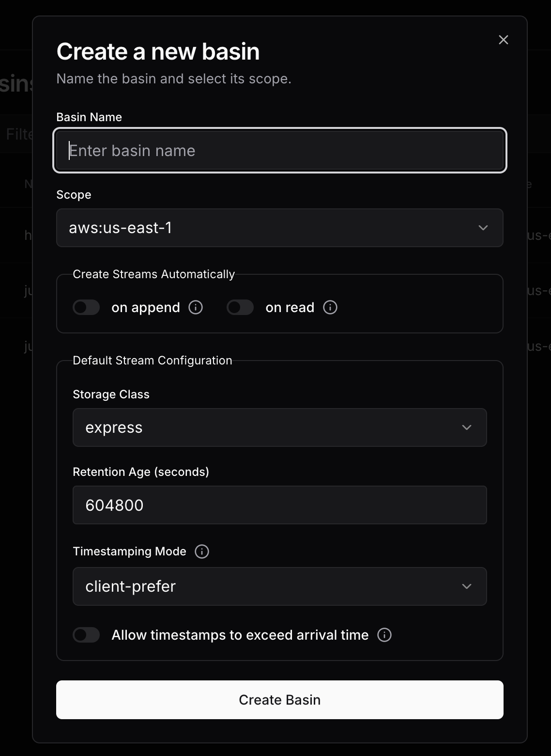
Task: Click the Timestamping Mode info icon
Action: [x=202, y=551]
